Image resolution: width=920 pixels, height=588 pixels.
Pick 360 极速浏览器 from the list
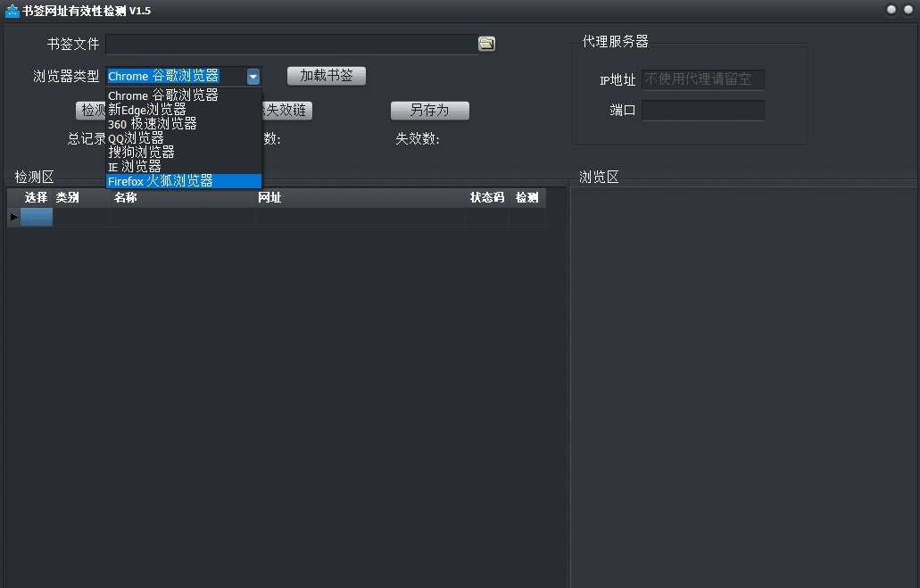click(184, 124)
